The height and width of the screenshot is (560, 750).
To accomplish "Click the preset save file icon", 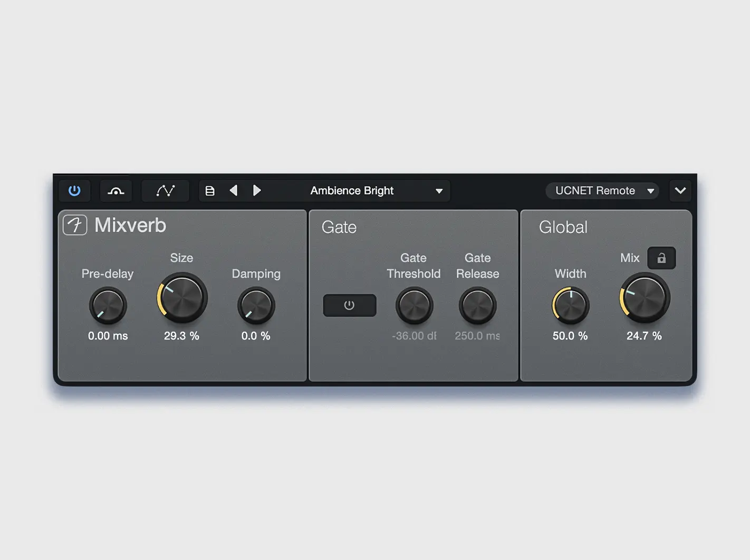I will (x=210, y=191).
